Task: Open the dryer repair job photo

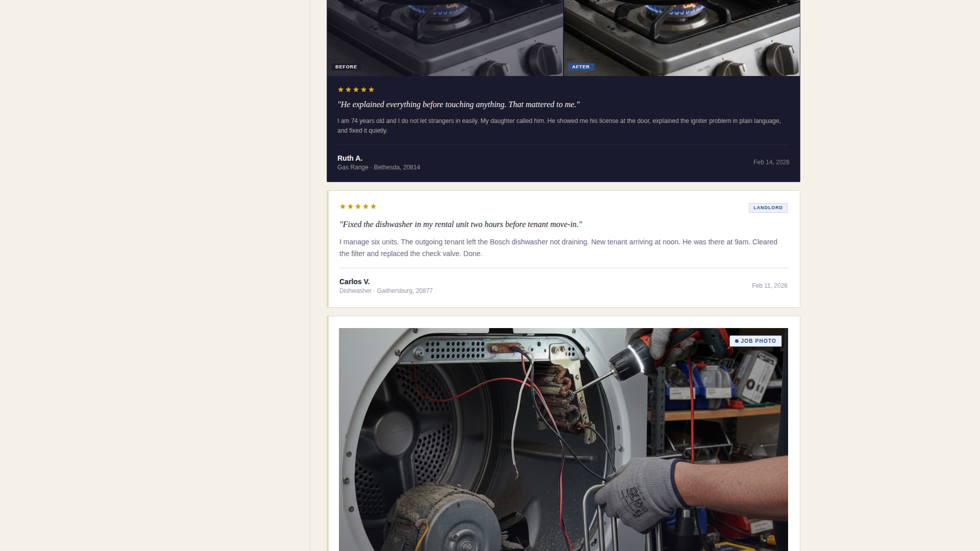Action: click(x=563, y=439)
